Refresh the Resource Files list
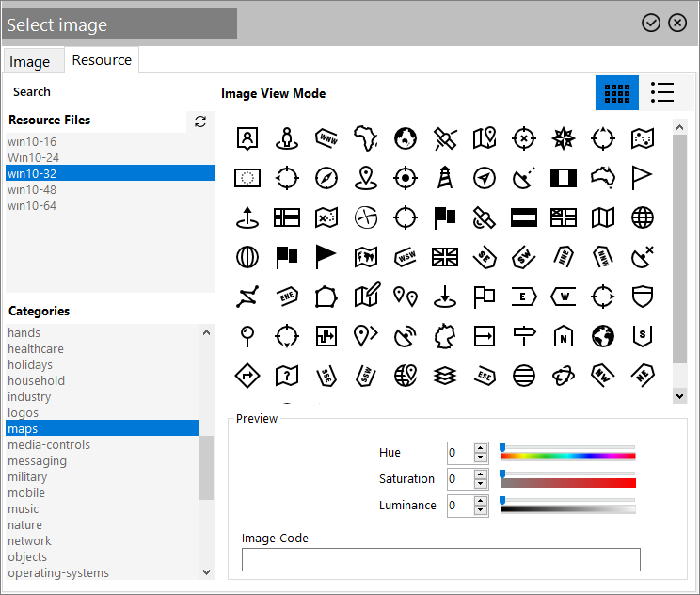The width and height of the screenshot is (700, 595). click(x=200, y=121)
